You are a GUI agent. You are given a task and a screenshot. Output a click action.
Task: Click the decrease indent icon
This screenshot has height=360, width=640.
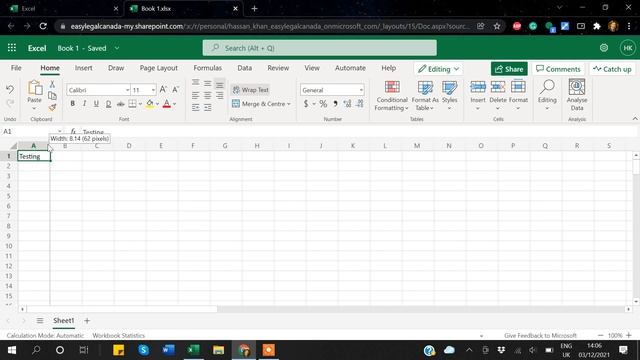click(x=196, y=108)
